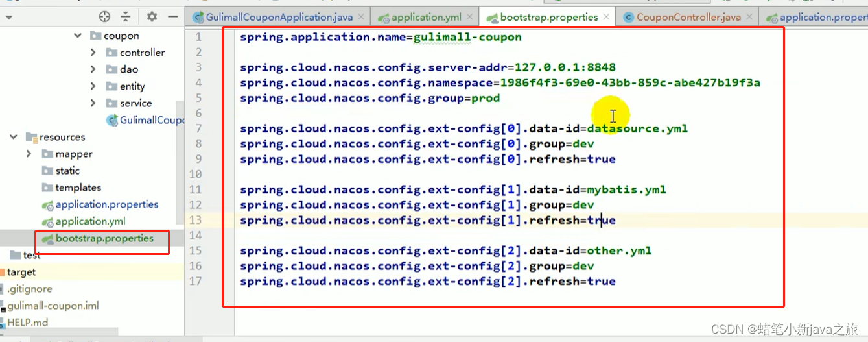Image resolution: width=868 pixels, height=342 pixels.
Task: Click mybatis.yml value on line 11
Action: coord(626,189)
